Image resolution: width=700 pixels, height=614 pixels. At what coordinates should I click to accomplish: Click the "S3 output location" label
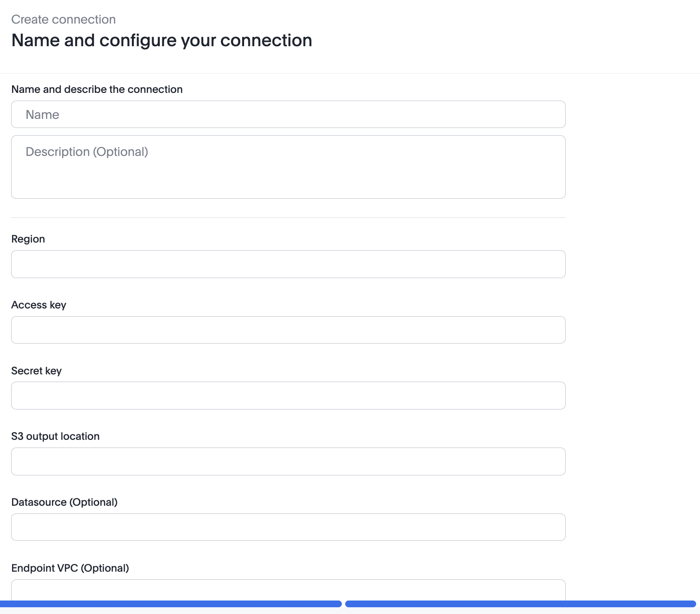click(x=55, y=436)
